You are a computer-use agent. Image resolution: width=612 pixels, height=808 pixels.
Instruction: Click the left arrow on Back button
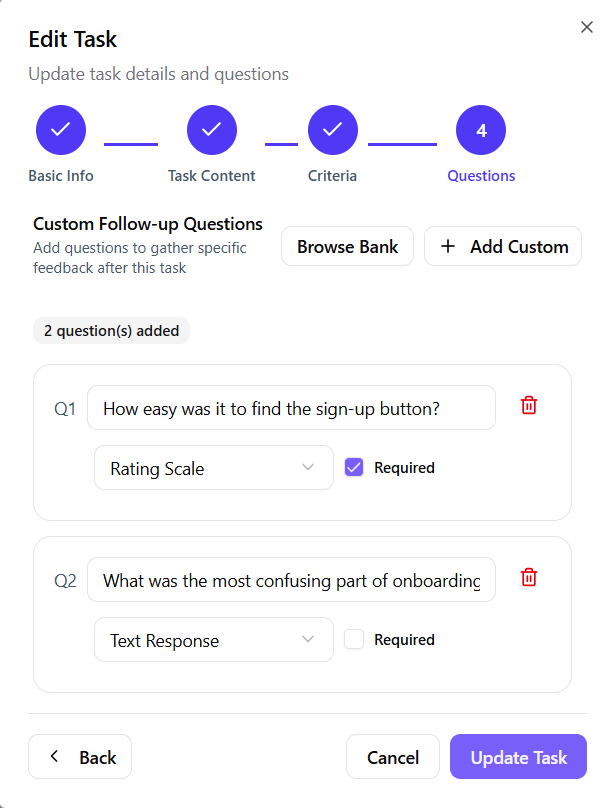[55, 757]
